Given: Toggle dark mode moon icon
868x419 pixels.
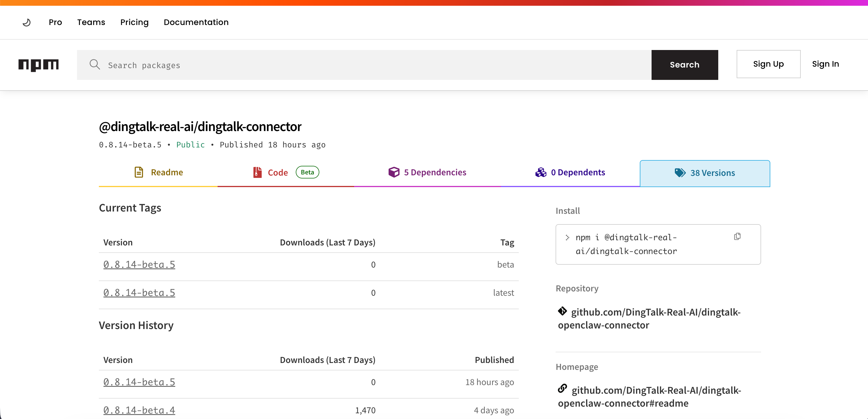Looking at the screenshot, I should 27,22.
